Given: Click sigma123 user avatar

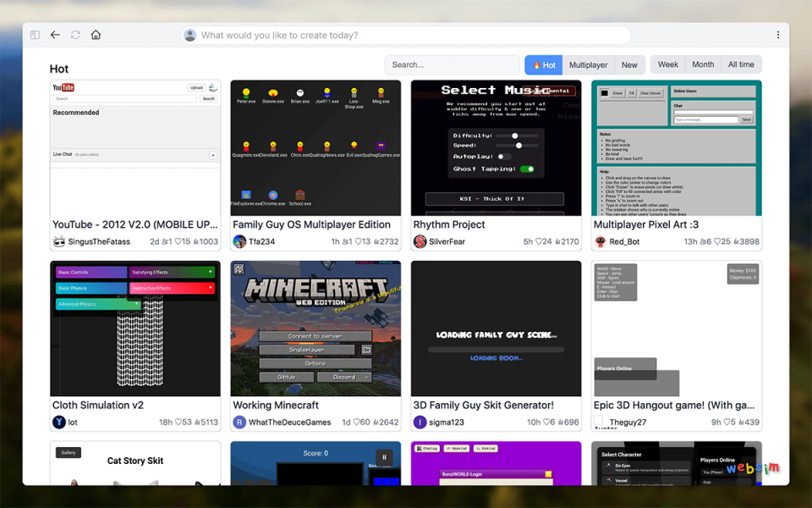Looking at the screenshot, I should 420,422.
